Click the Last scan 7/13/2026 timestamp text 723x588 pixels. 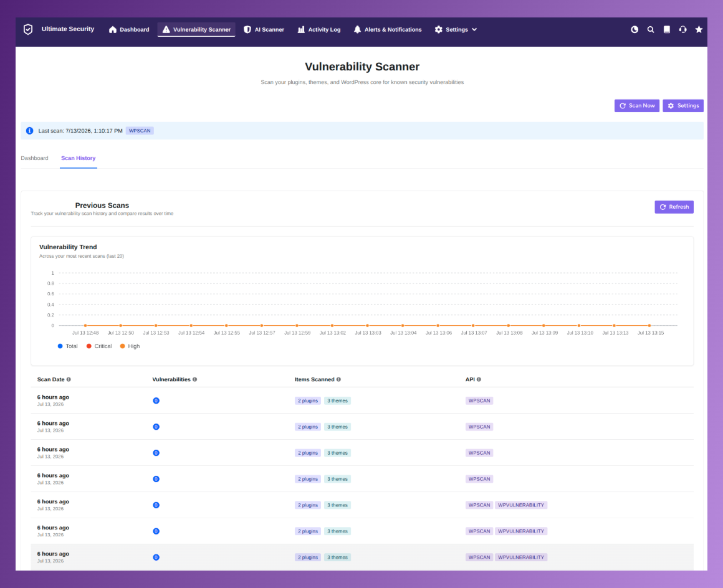(x=80, y=131)
